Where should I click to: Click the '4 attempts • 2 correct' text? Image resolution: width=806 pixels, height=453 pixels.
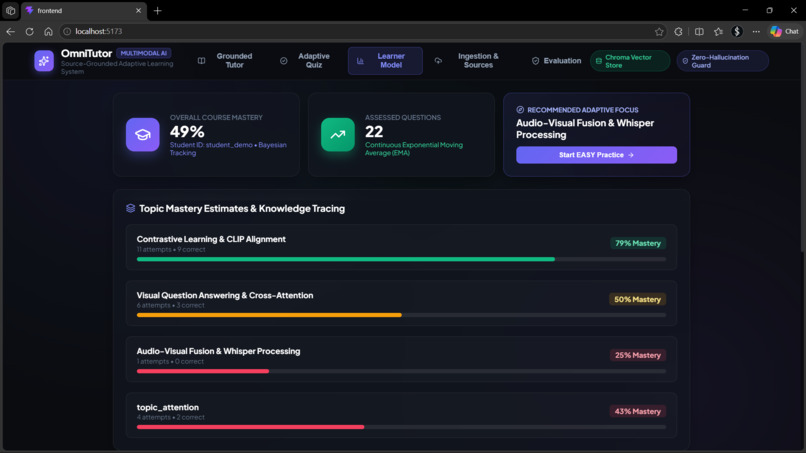pyautogui.click(x=171, y=418)
